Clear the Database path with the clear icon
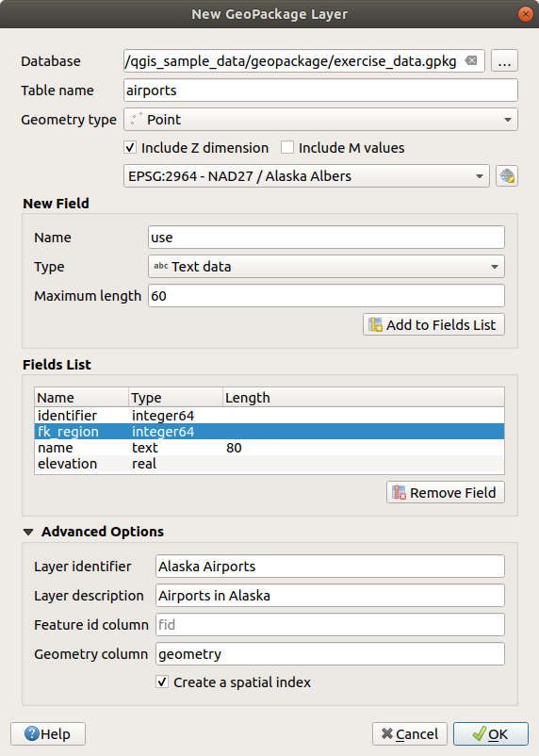Viewport: 539px width, 756px height. coord(471,60)
